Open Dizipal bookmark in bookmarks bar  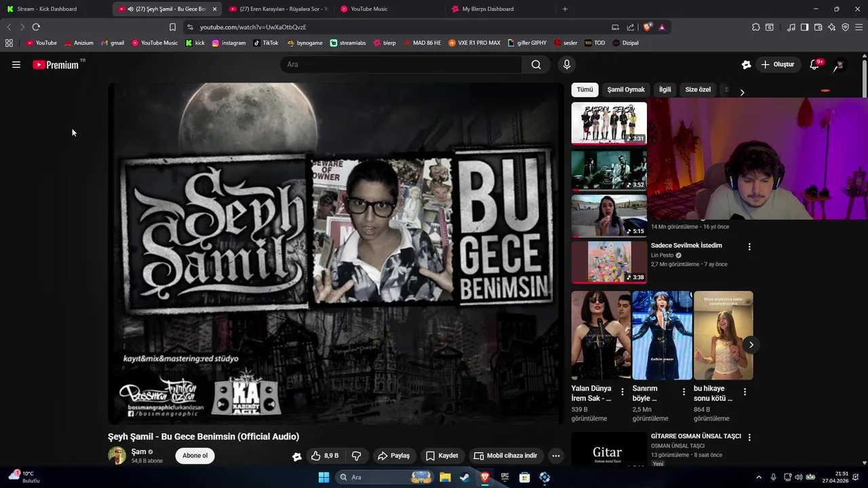point(625,43)
